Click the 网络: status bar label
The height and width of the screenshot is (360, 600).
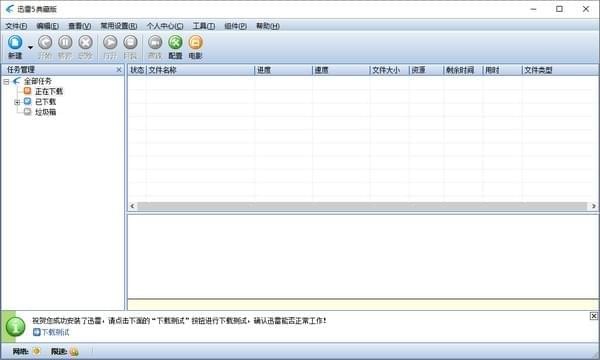tap(21, 351)
